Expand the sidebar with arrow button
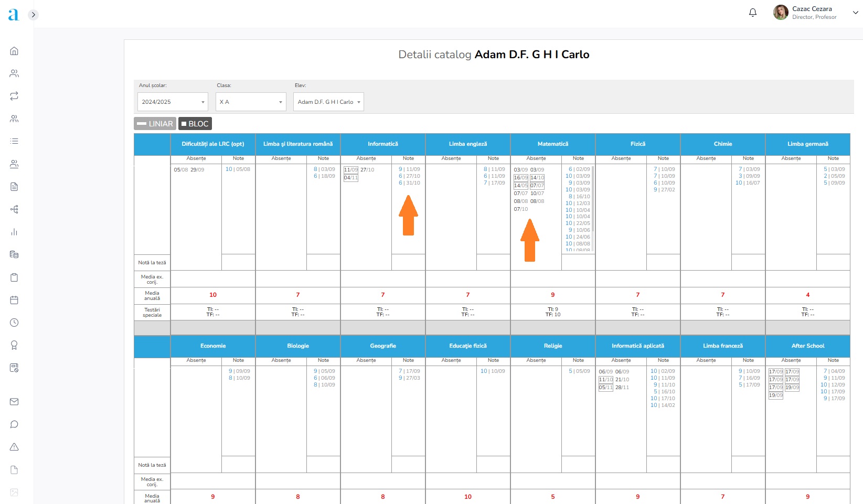This screenshot has height=504, width=863. (x=33, y=15)
